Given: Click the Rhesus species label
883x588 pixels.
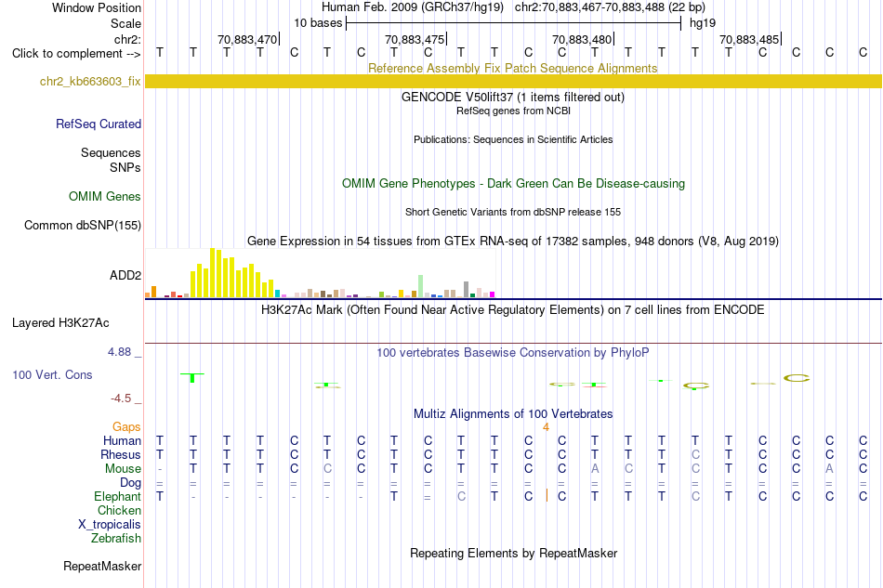Looking at the screenshot, I should (121, 454).
